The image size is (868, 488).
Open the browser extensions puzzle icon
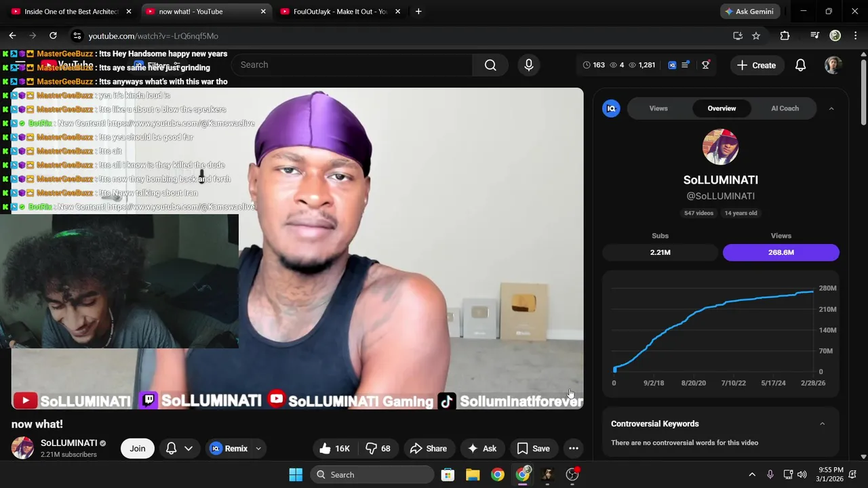coord(785,36)
